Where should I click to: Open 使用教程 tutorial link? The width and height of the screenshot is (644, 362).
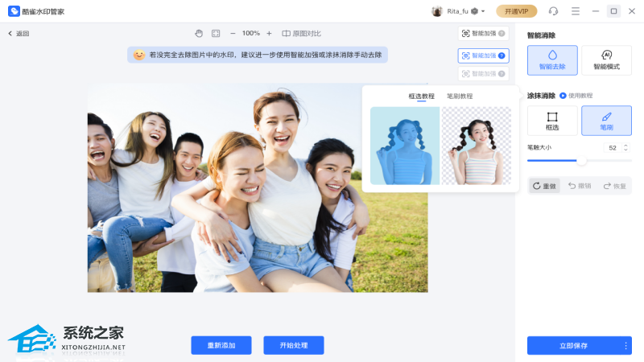coord(576,96)
